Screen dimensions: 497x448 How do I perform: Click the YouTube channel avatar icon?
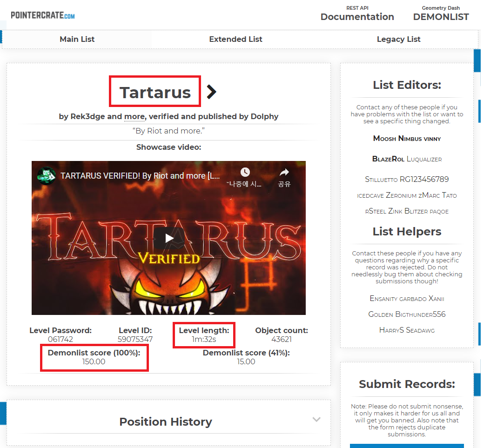point(46,175)
